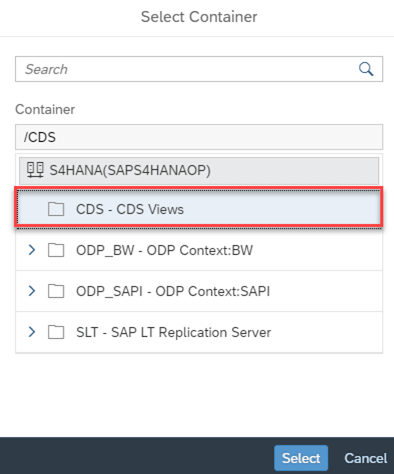Expand the SLT Replication Server node
This screenshot has height=474, width=394.
[x=32, y=332]
